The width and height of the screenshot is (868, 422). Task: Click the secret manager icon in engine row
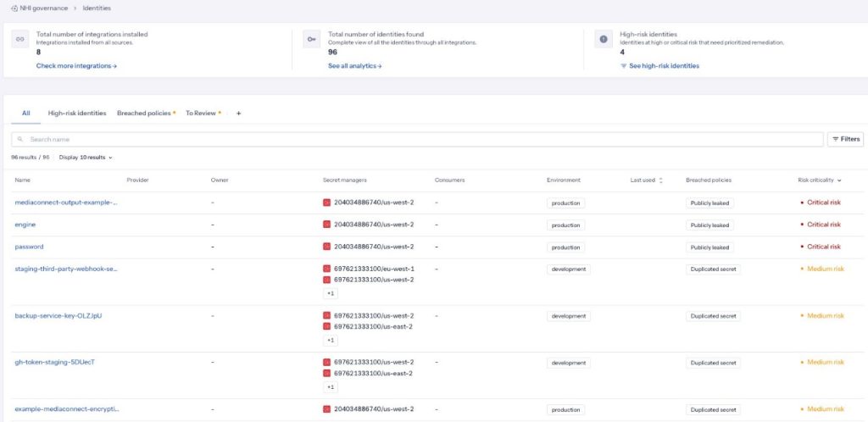(326, 225)
